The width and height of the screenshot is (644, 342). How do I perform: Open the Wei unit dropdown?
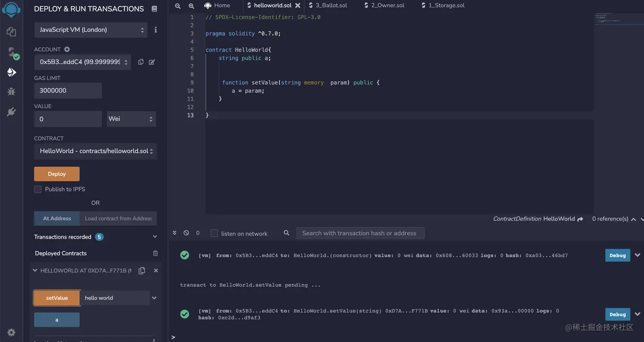(131, 119)
